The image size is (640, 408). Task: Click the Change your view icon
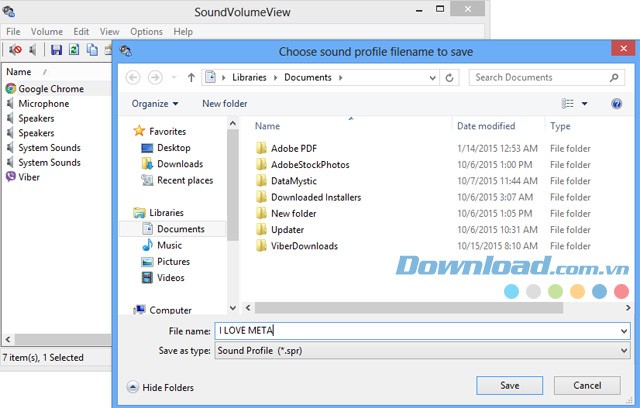pos(569,103)
